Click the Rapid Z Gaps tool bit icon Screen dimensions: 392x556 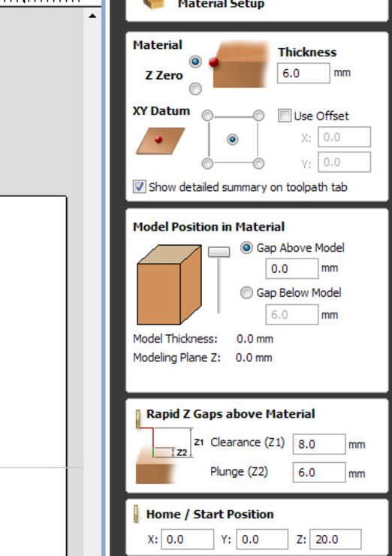click(x=138, y=419)
